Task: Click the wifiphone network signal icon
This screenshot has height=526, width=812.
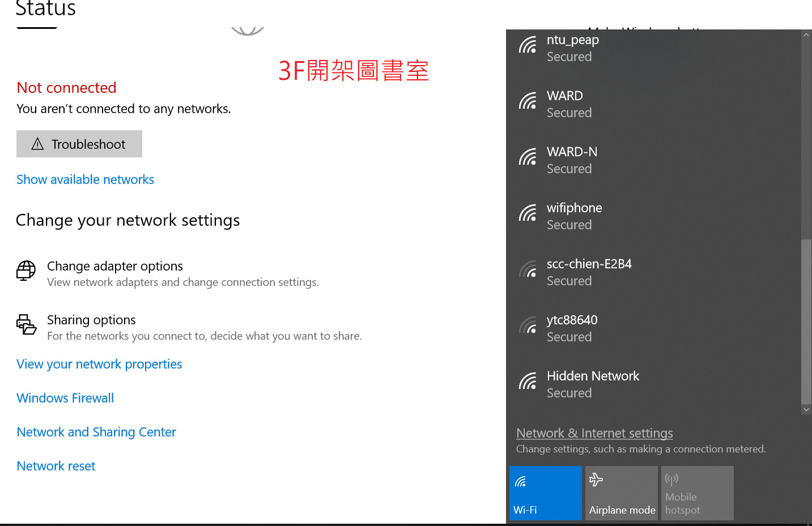Action: [x=528, y=213]
